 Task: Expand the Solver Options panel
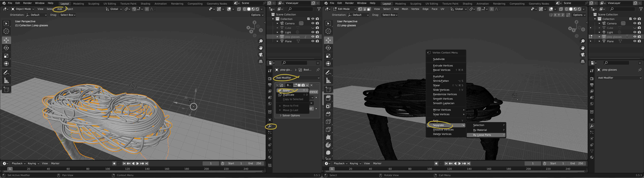coord(291,116)
